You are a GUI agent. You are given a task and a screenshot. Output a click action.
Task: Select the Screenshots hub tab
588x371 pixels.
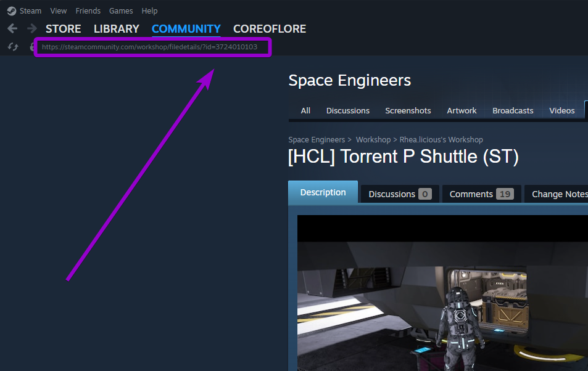[408, 110]
